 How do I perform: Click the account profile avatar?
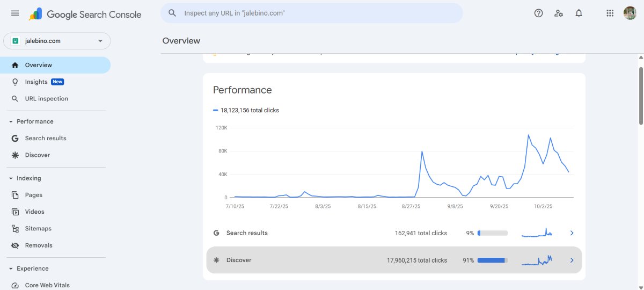click(630, 13)
